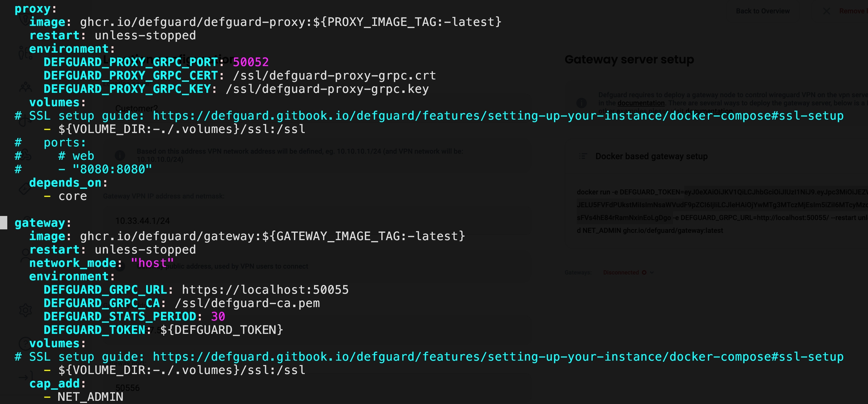Image resolution: width=868 pixels, height=404 pixels.
Task: Open the documentation link in setup notice
Action: 641,103
